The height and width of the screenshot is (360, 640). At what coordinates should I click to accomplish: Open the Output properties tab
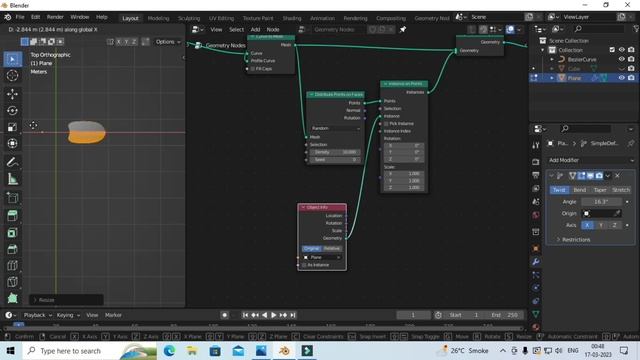536,175
